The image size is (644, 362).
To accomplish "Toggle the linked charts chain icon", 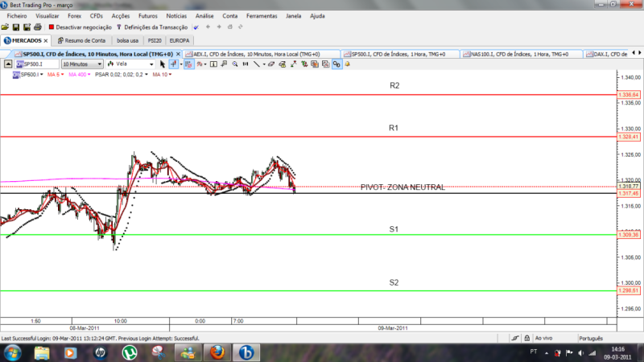I will coord(336,64).
